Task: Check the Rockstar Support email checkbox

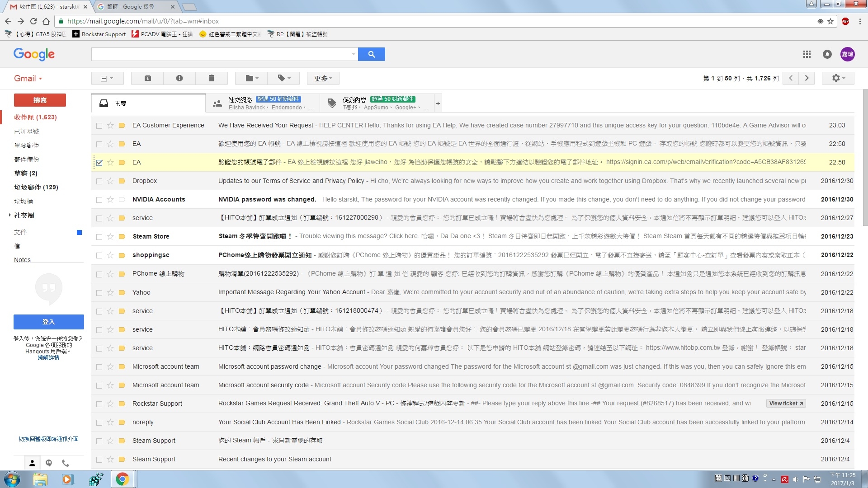Action: coord(99,404)
